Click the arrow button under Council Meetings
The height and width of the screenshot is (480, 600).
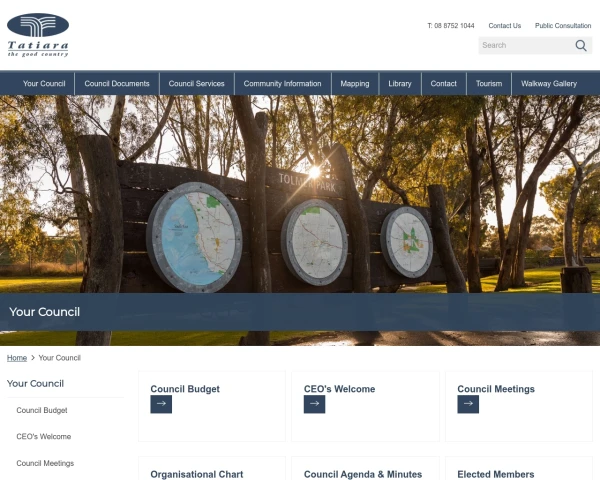(468, 404)
